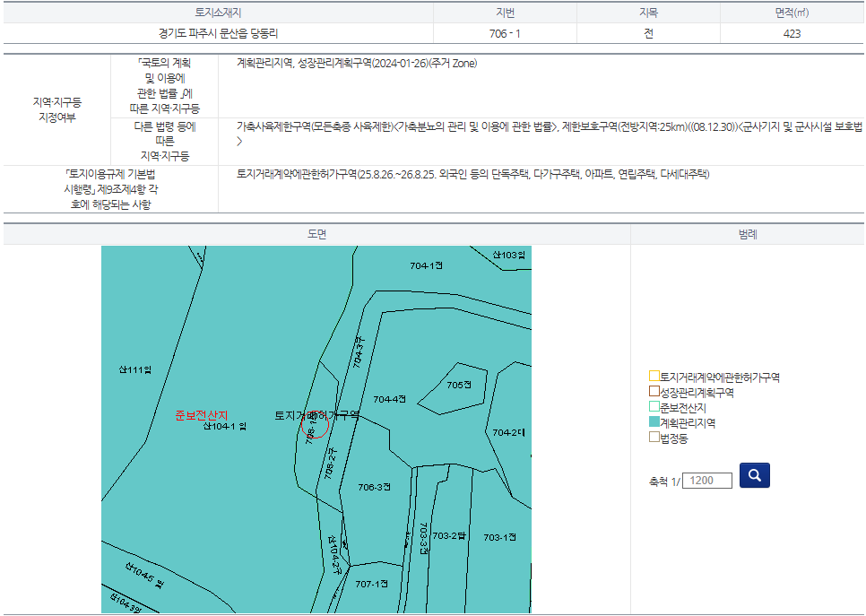
Task: Click the magnifier search button beside scale
Action: pos(754,475)
